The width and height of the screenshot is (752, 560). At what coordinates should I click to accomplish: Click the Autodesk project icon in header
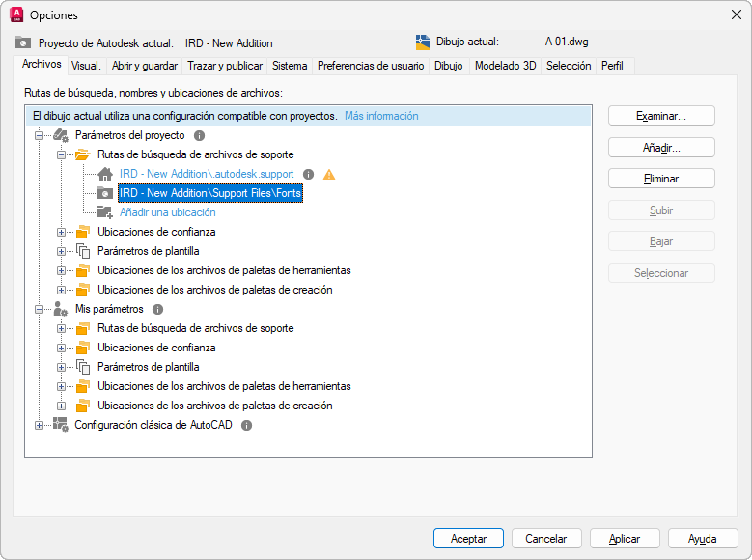pos(23,43)
